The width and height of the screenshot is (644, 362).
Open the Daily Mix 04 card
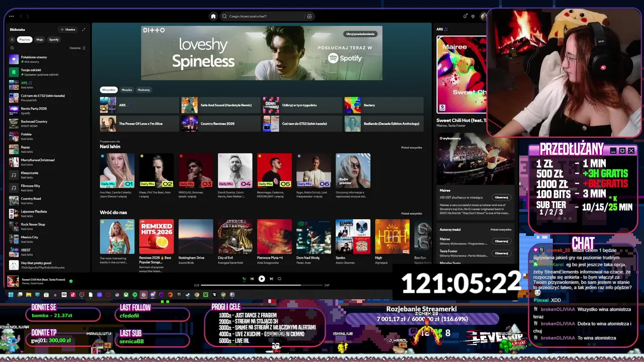(235, 175)
